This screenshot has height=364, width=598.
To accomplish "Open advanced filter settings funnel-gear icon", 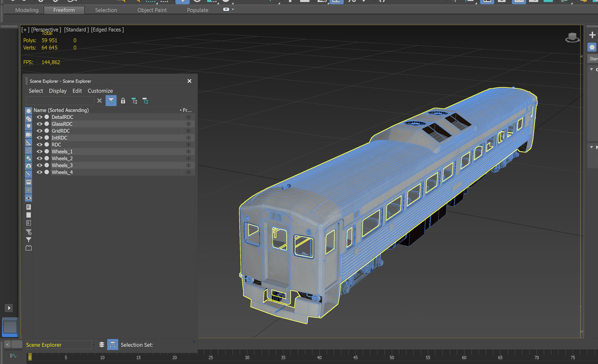I will point(29,232).
